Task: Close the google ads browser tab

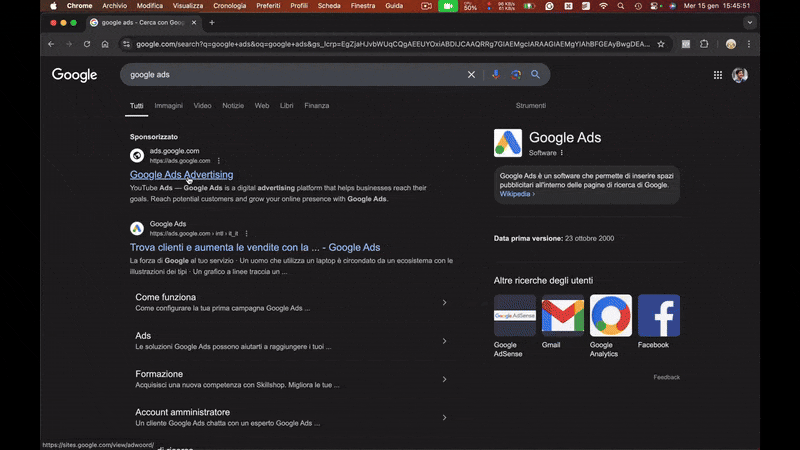Action: point(194,22)
